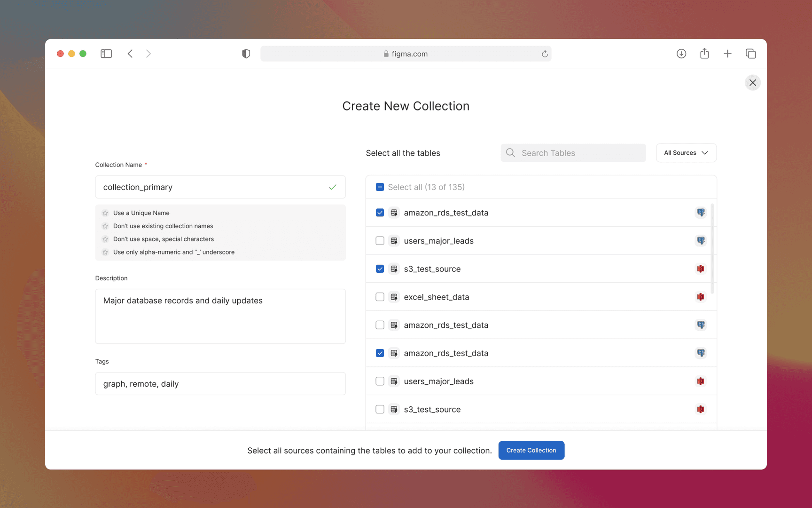Click the Select all indeterminate checkbox
This screenshot has height=508, width=812.
click(x=380, y=187)
